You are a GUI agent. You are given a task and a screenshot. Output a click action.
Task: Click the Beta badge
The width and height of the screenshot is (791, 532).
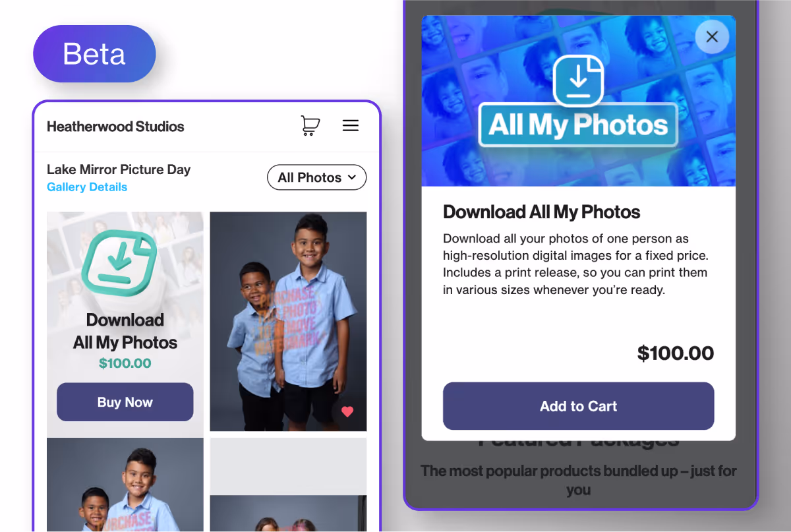coord(94,54)
